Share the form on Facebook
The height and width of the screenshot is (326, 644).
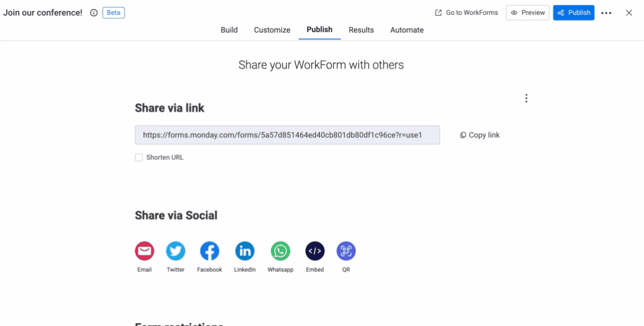[x=210, y=251]
